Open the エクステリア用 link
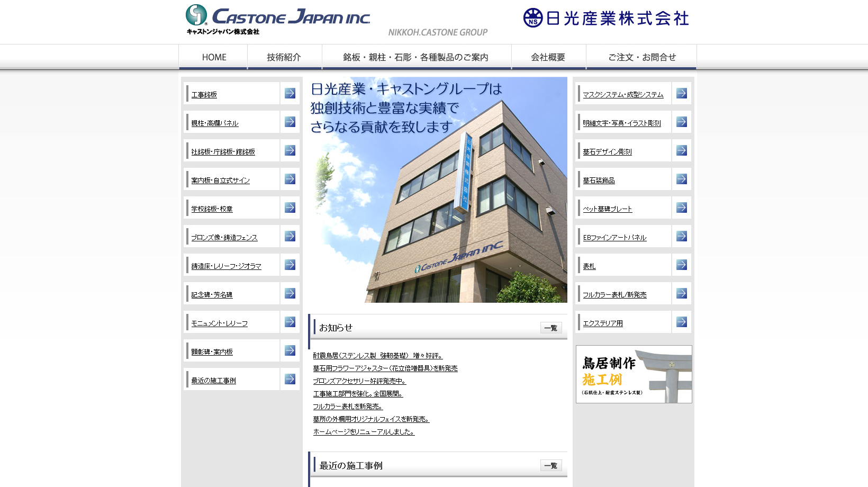Viewport: 868px width, 487px height. pyautogui.click(x=603, y=323)
